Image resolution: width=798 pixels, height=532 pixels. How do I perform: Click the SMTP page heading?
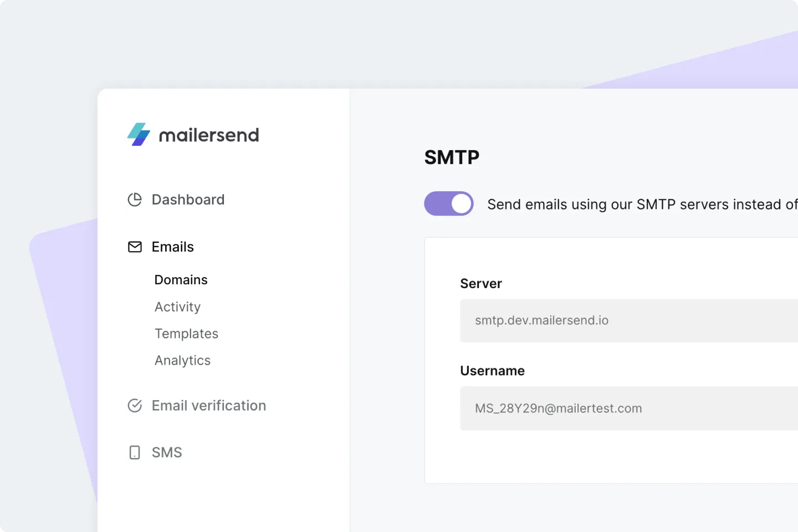click(452, 157)
